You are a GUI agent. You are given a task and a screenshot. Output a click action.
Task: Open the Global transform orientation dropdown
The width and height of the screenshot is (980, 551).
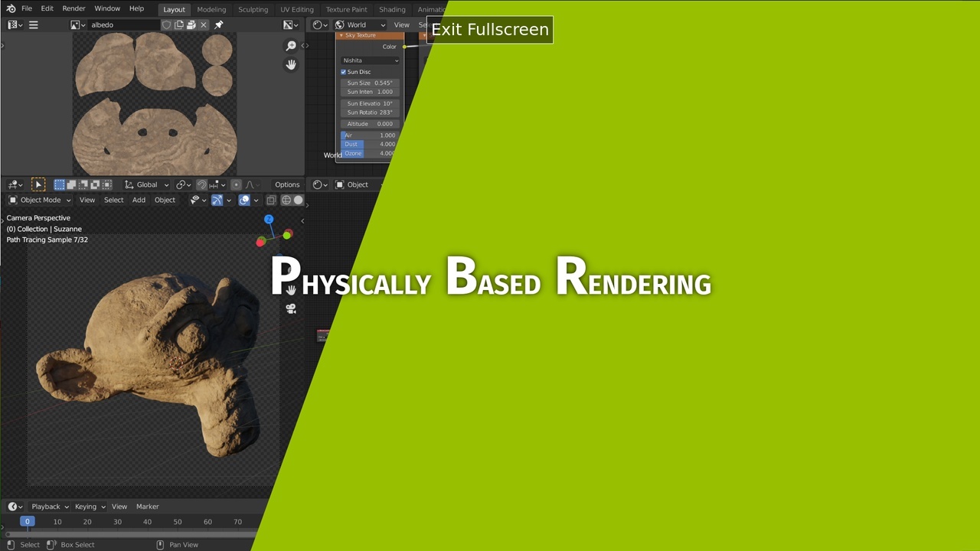(146, 184)
